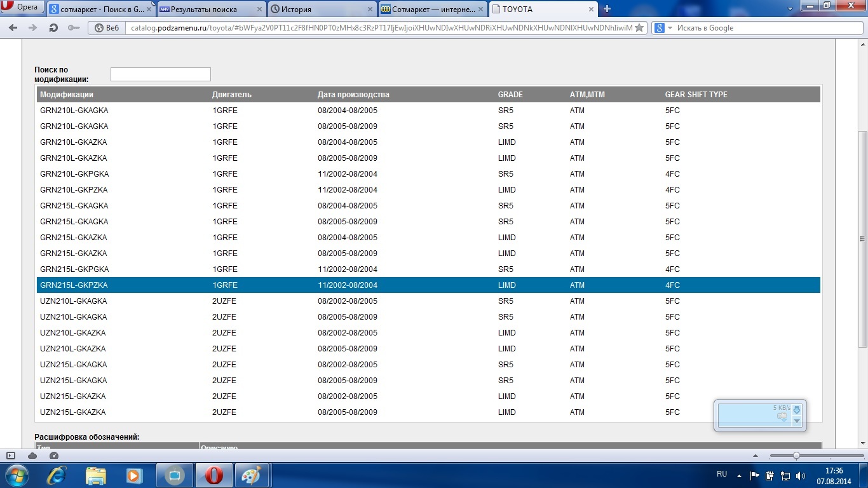Click 4FC gear shift cell in GRN210L-GKPGKA row
The height and width of the screenshot is (488, 868).
click(x=672, y=174)
